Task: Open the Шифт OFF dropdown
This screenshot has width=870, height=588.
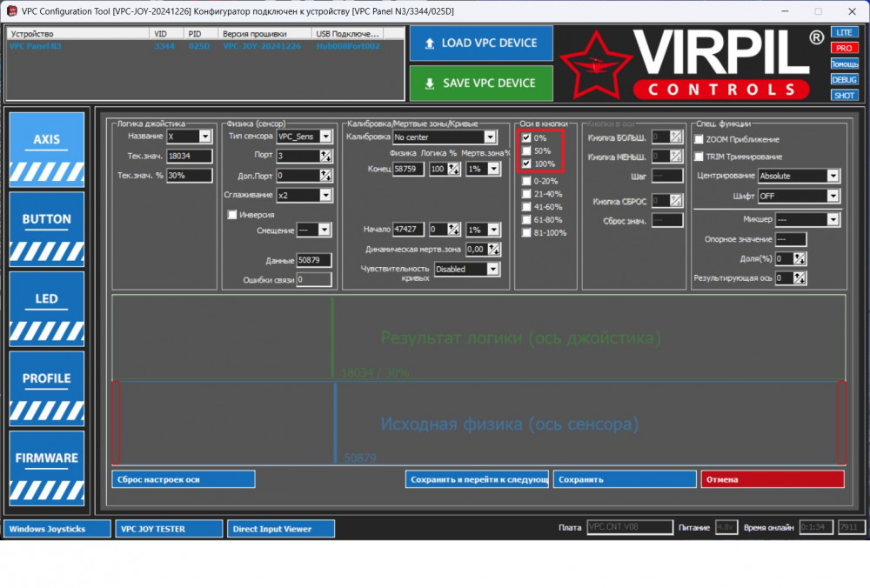Action: [833, 196]
